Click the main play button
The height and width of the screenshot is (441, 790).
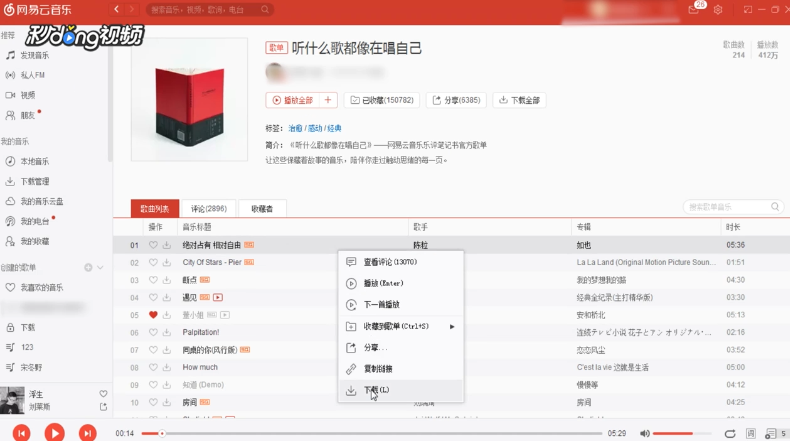(54, 432)
